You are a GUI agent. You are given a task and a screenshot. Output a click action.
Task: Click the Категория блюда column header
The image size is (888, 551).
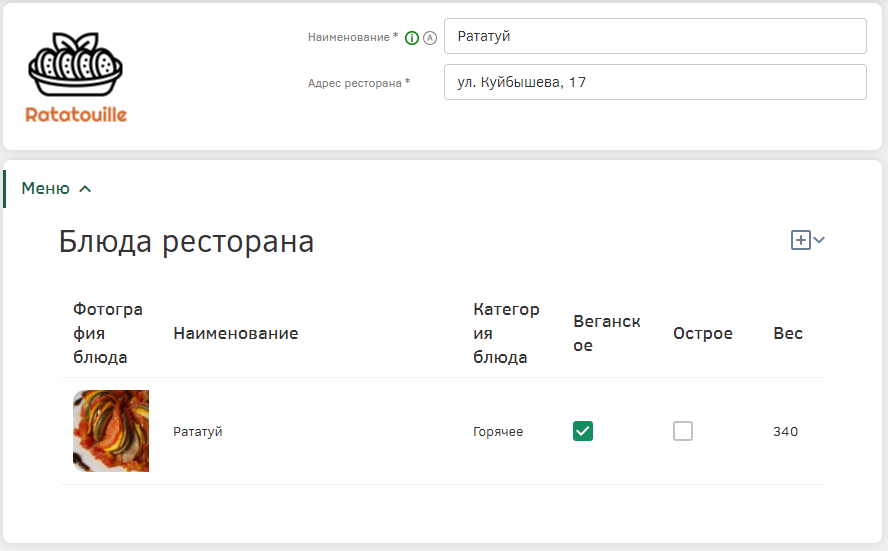(x=506, y=333)
